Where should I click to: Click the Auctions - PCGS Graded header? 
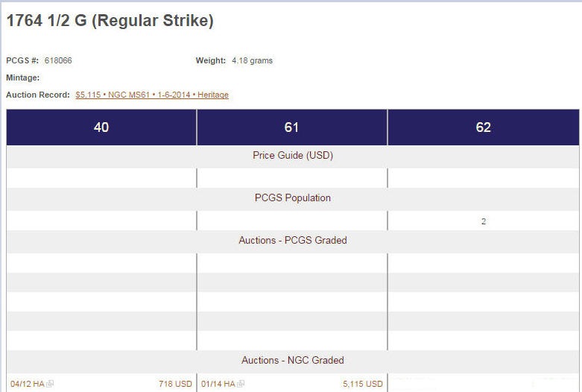click(x=292, y=240)
